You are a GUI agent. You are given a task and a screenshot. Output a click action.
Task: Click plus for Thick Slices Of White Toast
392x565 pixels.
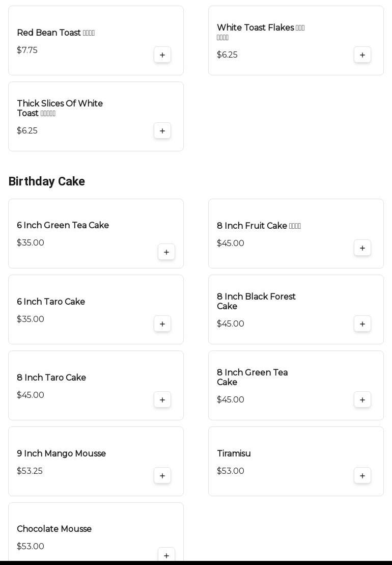point(162,131)
